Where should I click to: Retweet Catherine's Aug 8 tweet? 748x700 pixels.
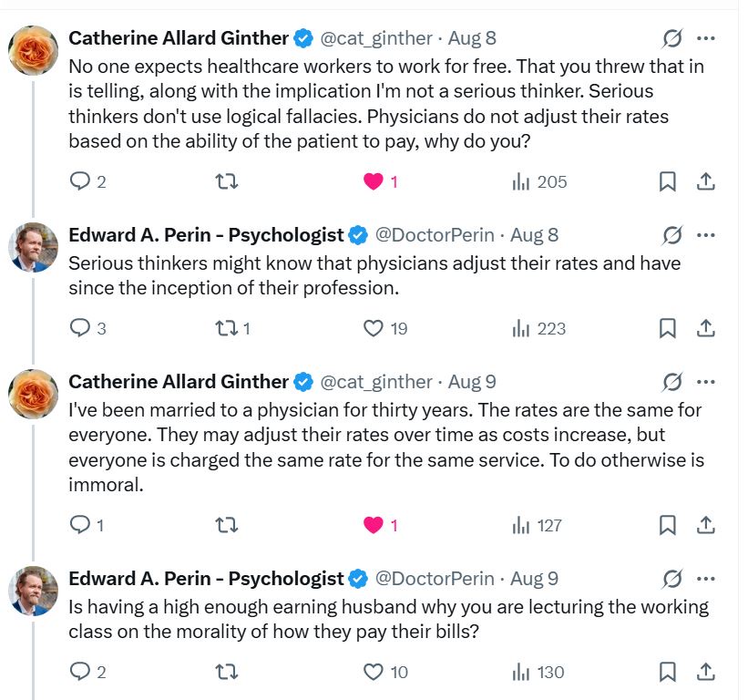click(226, 181)
